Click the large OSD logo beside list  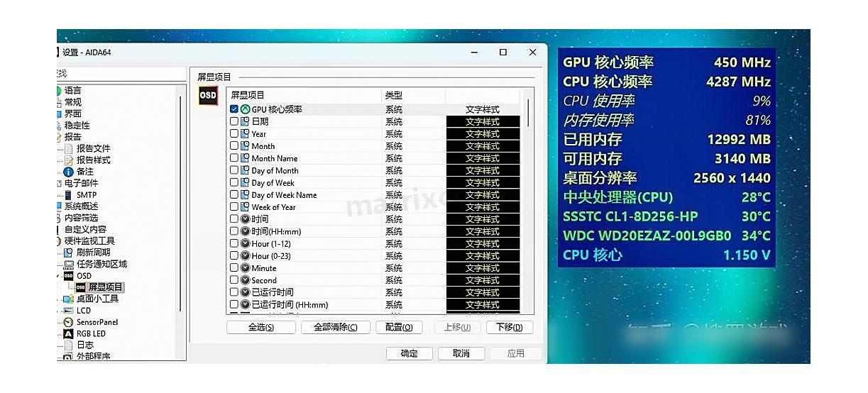click(208, 95)
